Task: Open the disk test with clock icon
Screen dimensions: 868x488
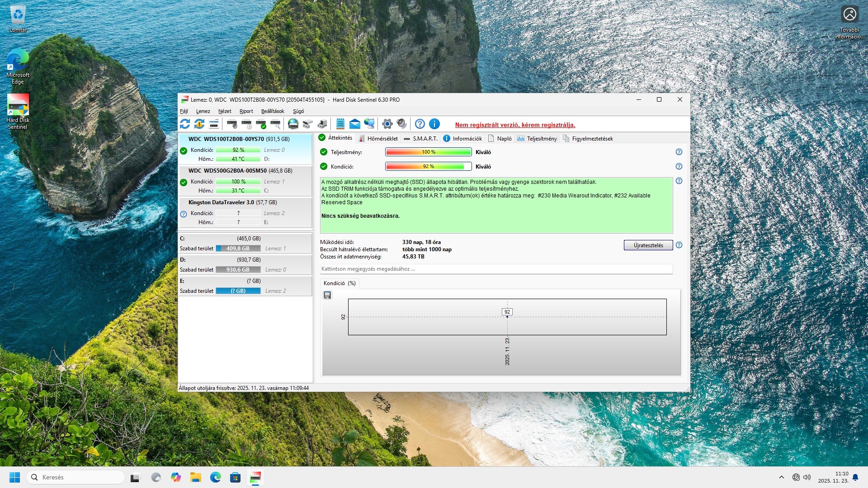Action: click(246, 124)
